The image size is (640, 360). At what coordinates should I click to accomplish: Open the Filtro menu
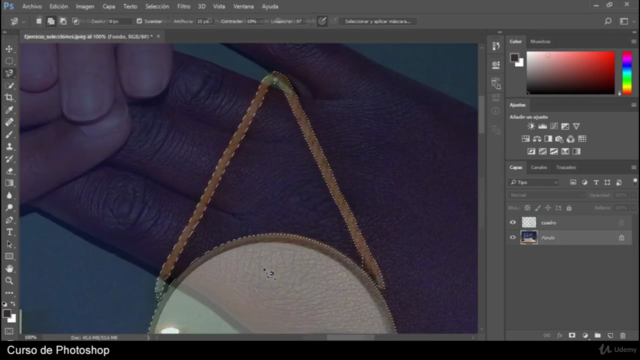click(184, 7)
